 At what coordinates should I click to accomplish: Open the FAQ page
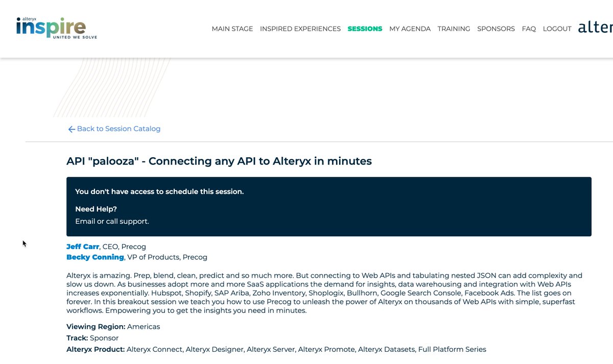pos(529,29)
